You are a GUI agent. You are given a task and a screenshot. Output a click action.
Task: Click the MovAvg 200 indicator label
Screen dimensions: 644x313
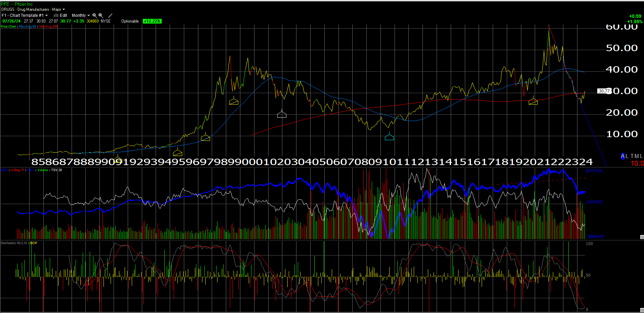pyautogui.click(x=48, y=27)
